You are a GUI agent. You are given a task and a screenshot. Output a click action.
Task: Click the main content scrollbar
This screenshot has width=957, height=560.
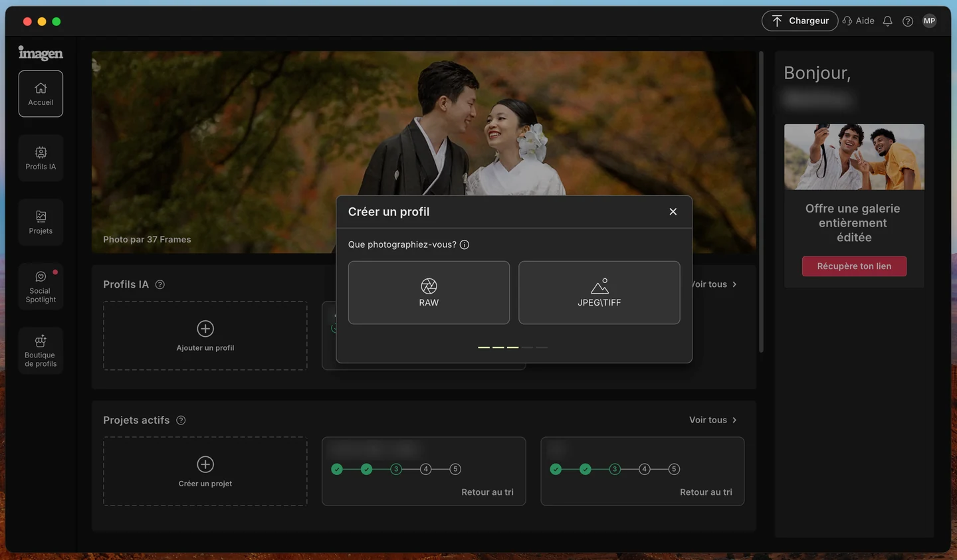click(x=761, y=202)
